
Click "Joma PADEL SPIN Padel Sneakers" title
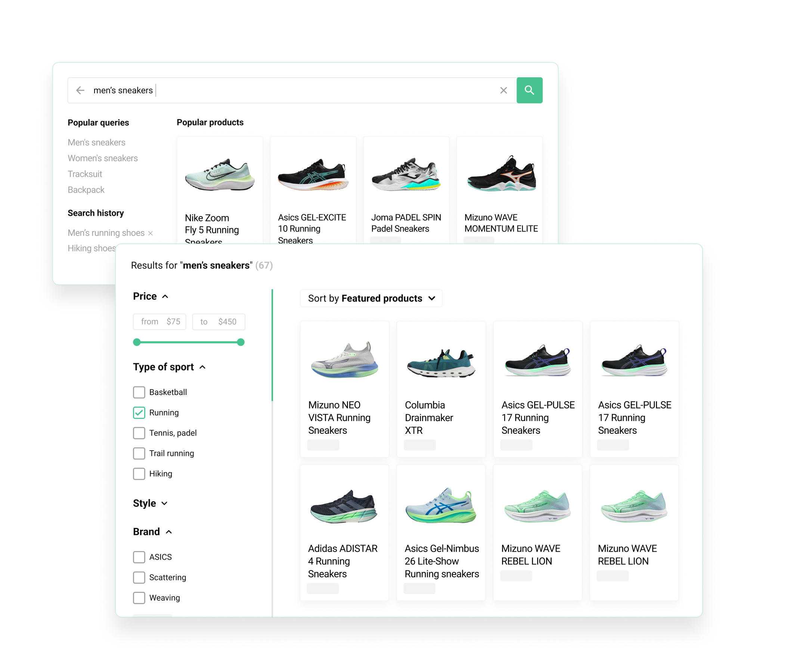[406, 223]
